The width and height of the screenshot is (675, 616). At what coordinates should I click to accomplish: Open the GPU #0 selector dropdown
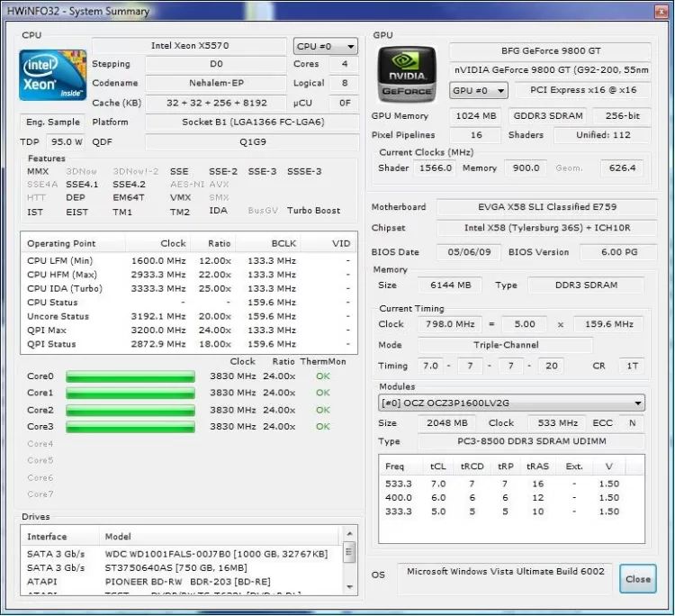point(478,91)
